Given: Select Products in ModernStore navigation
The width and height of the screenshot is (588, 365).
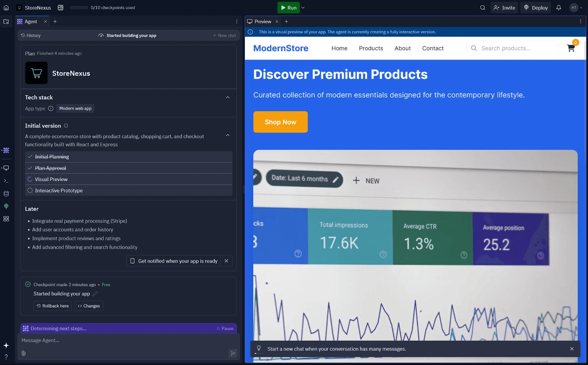Looking at the screenshot, I should coord(371,48).
